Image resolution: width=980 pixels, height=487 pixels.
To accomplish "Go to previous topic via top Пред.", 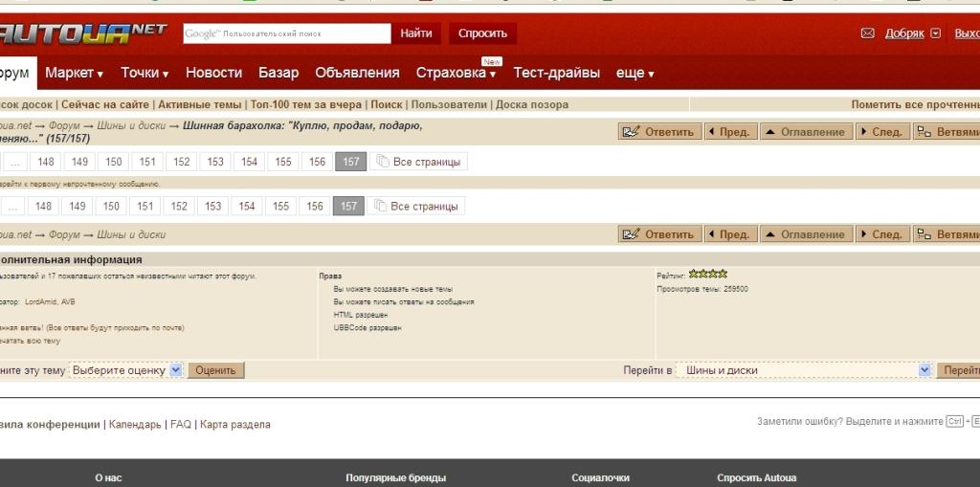I will (730, 132).
